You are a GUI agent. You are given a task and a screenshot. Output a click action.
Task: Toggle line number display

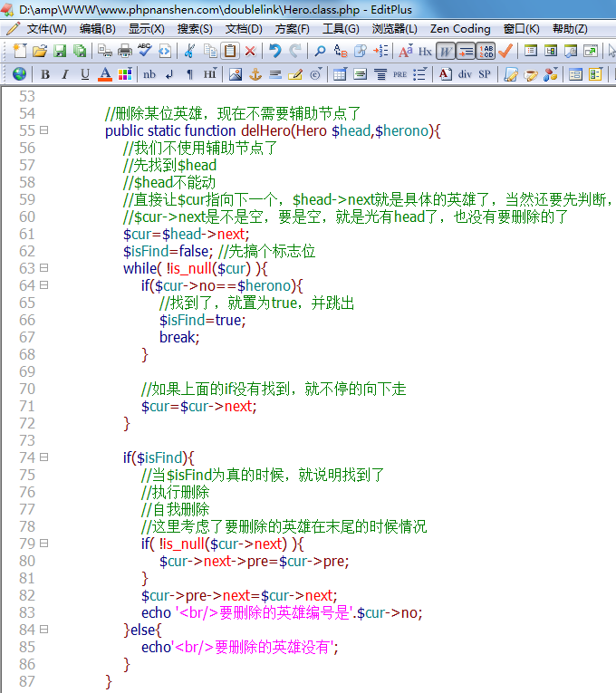click(x=486, y=52)
